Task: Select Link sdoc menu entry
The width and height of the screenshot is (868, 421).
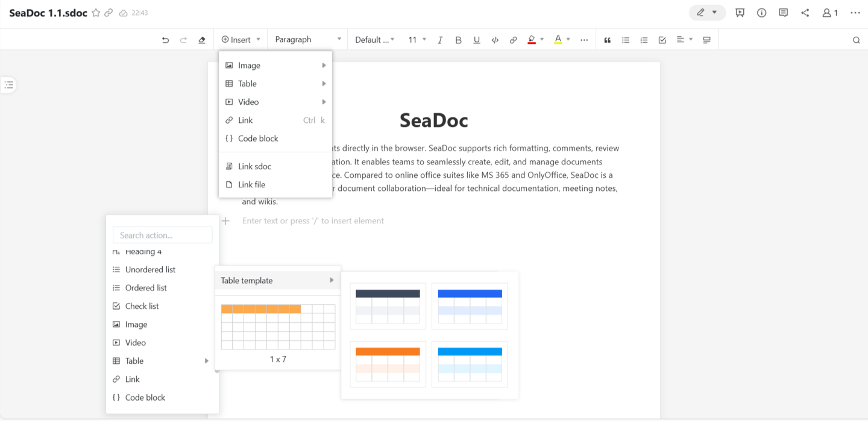Action: (x=275, y=166)
